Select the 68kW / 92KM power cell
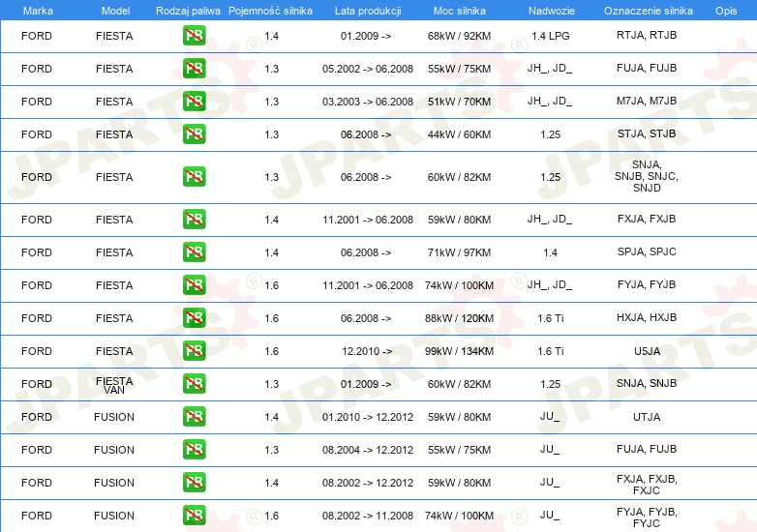This screenshot has width=757, height=532. coord(459,36)
